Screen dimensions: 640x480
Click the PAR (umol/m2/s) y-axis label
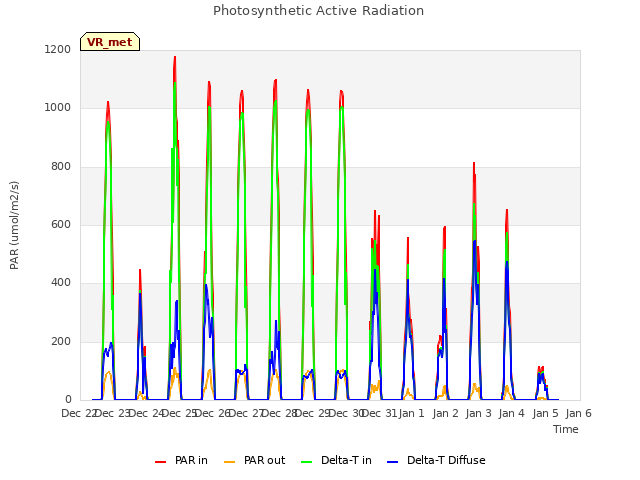tap(14, 225)
